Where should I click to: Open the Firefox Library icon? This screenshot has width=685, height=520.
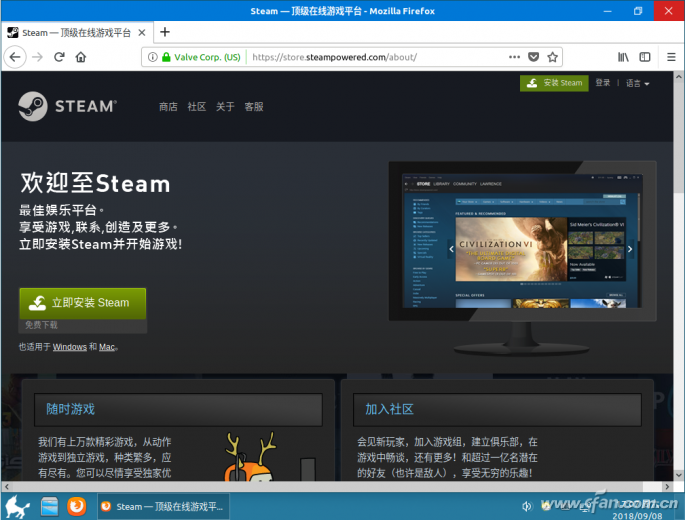coord(623,57)
